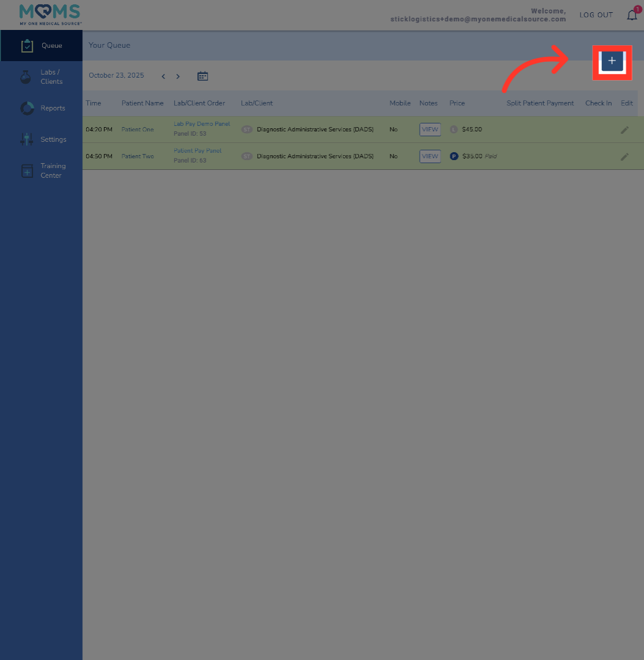
Task: Click the Patient Name column header
Action: pyautogui.click(x=142, y=103)
